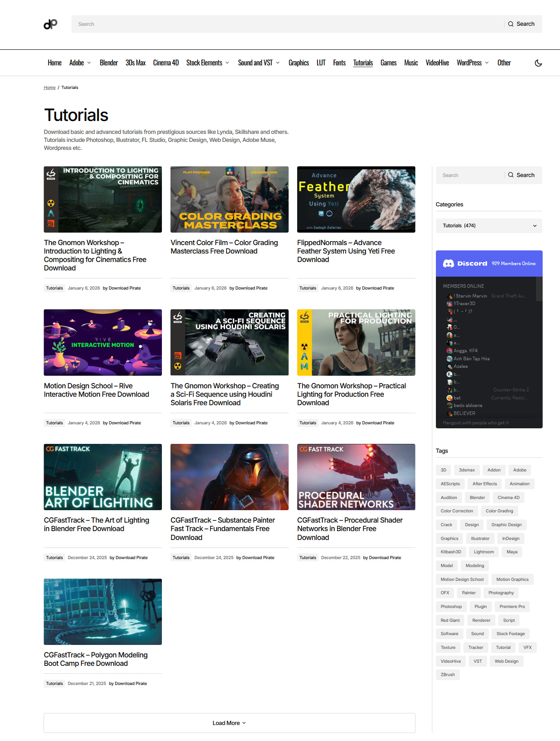Click the Load More button

pyautogui.click(x=229, y=723)
